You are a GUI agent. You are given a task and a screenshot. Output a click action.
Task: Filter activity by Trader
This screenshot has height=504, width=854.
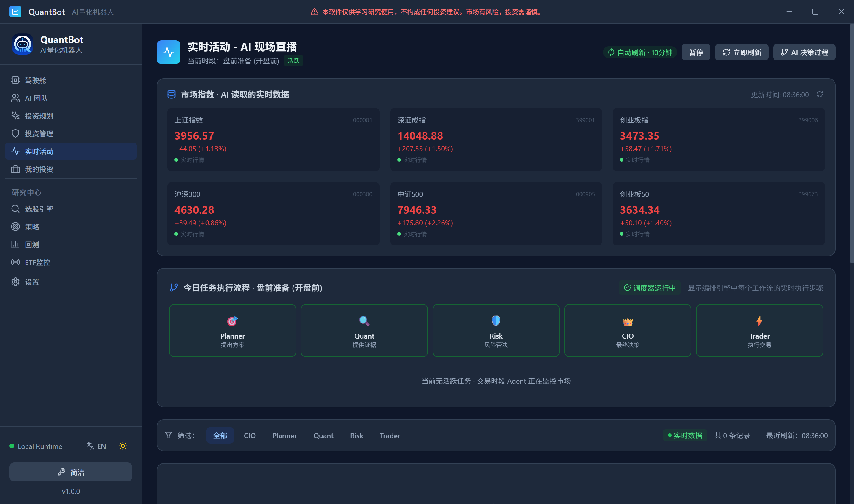390,436
